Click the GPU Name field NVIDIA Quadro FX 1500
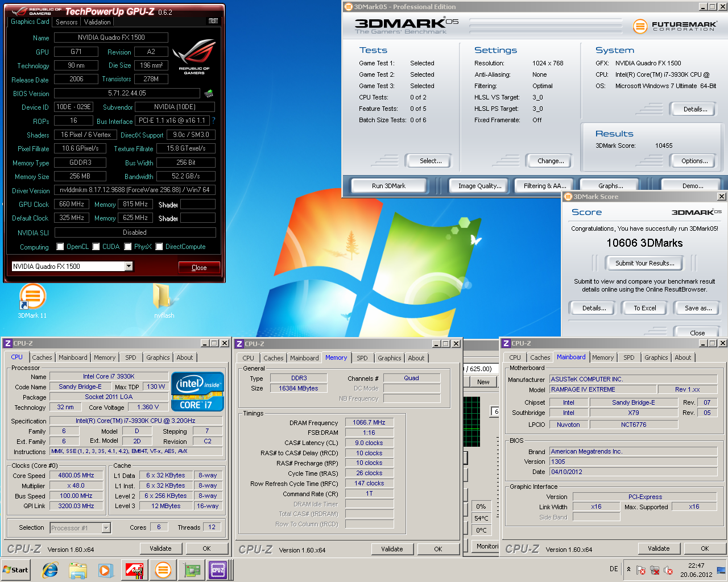 111,38
